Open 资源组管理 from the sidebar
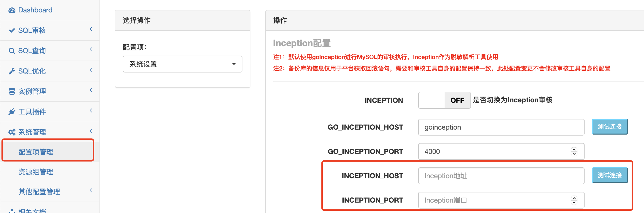Screen dimensions: 644x213 coord(36,172)
